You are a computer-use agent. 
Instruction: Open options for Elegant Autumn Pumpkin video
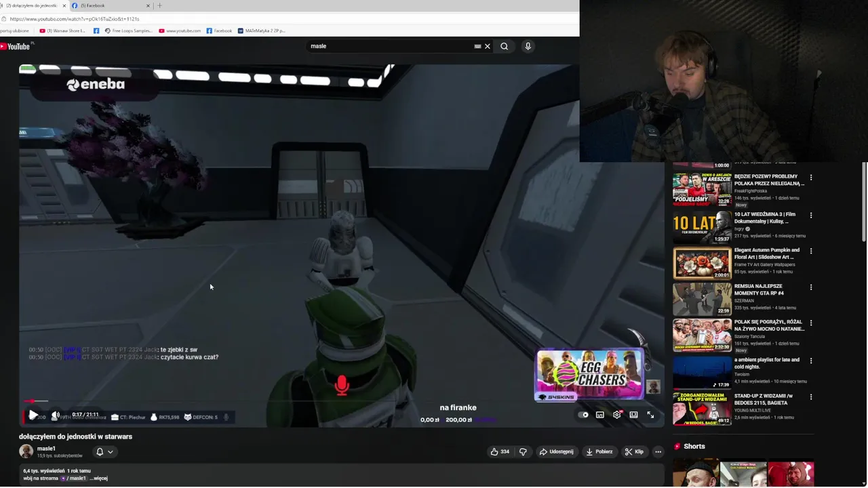(810, 251)
